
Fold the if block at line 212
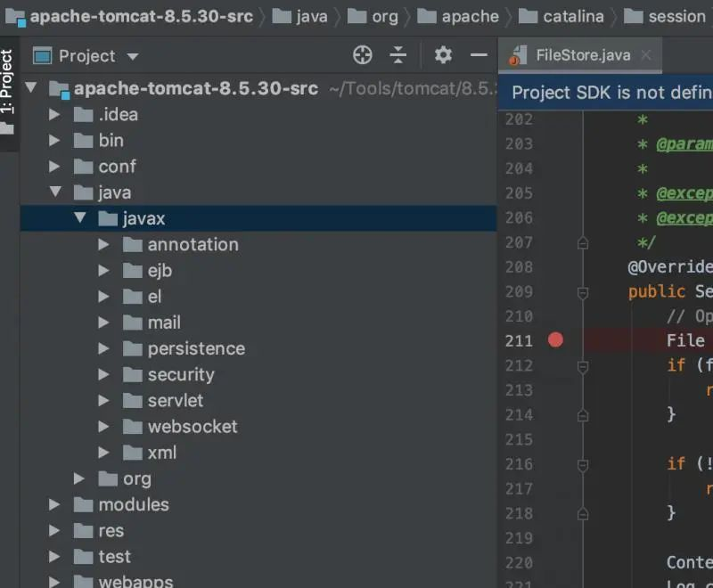tap(583, 366)
